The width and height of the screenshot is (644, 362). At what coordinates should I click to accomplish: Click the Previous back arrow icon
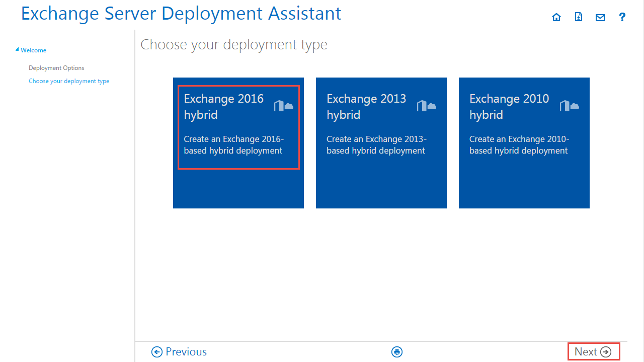coord(157,352)
